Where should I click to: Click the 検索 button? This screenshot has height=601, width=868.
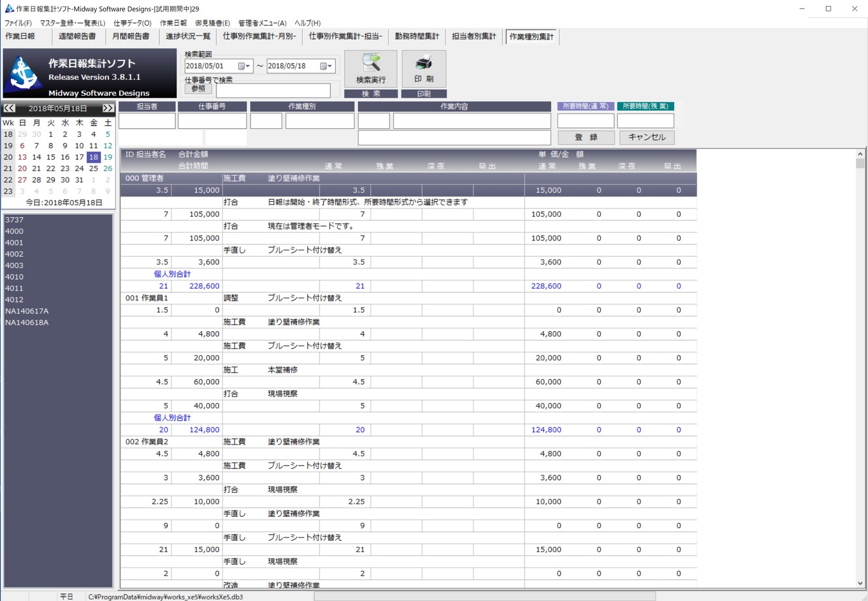(371, 93)
